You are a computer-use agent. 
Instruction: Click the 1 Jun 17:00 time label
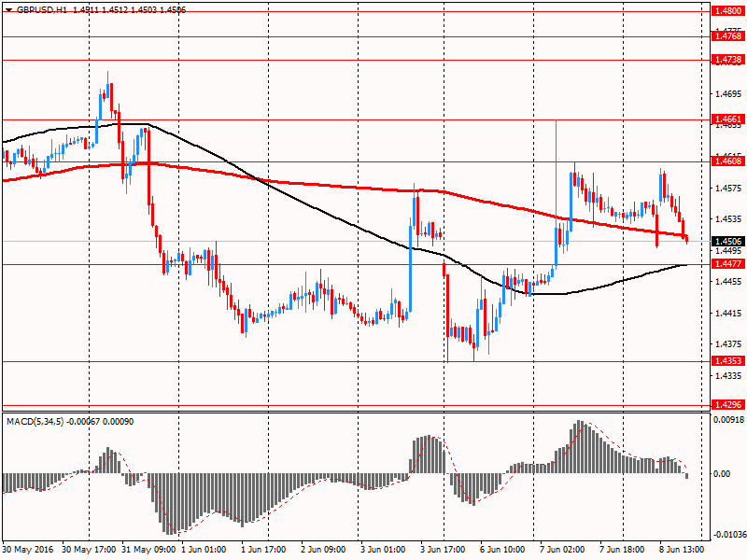(263, 550)
